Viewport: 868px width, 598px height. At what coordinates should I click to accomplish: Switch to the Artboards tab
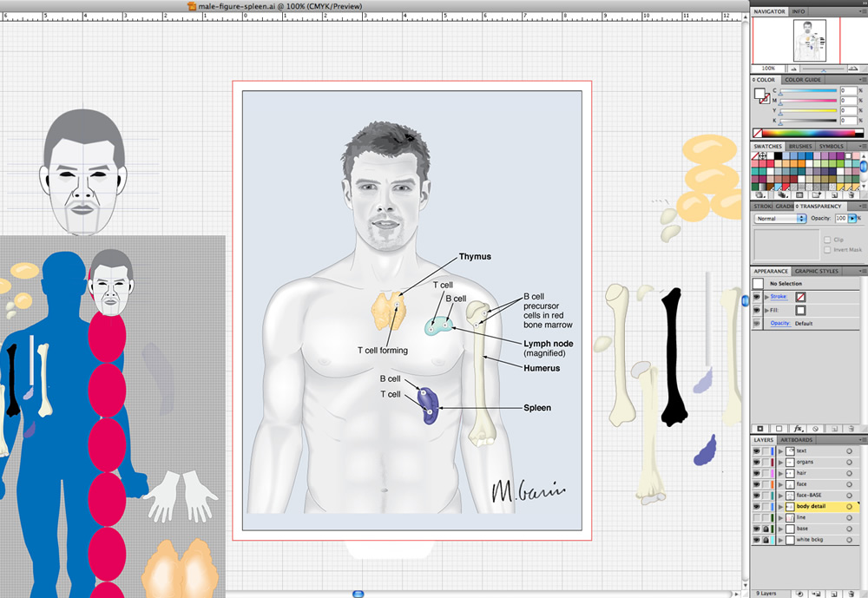click(x=797, y=440)
